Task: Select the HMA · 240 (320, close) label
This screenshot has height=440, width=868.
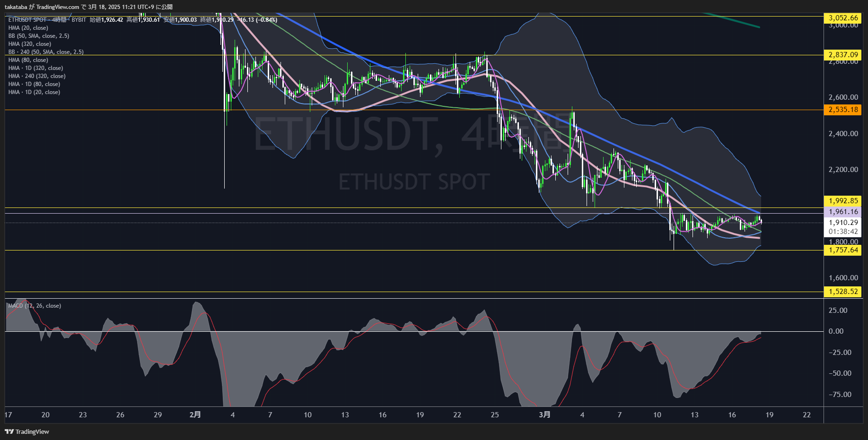Action: pos(37,76)
